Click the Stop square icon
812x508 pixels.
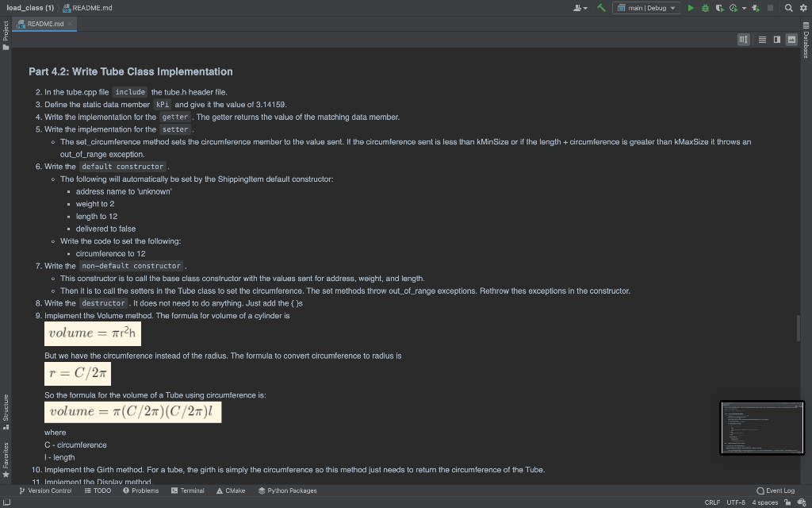(770, 8)
